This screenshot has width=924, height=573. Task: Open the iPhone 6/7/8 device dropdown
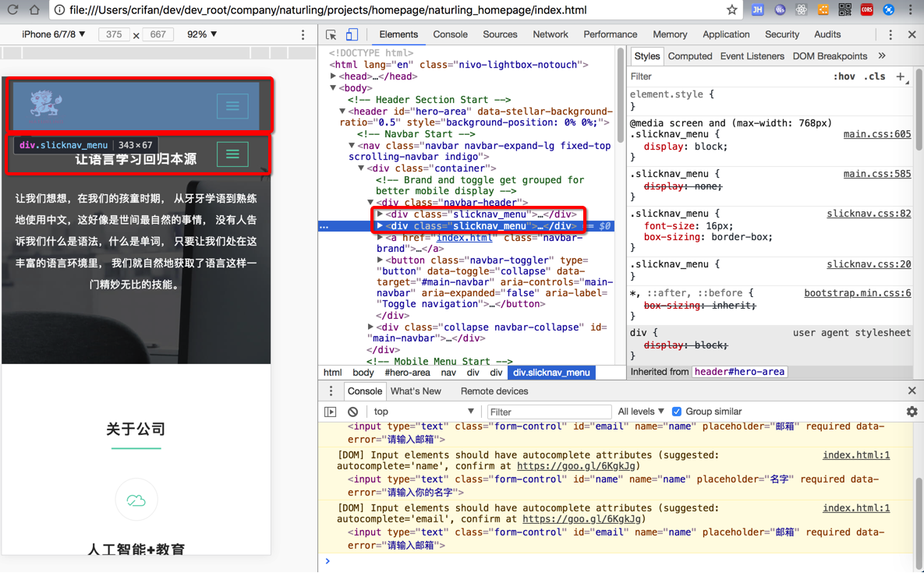click(53, 34)
